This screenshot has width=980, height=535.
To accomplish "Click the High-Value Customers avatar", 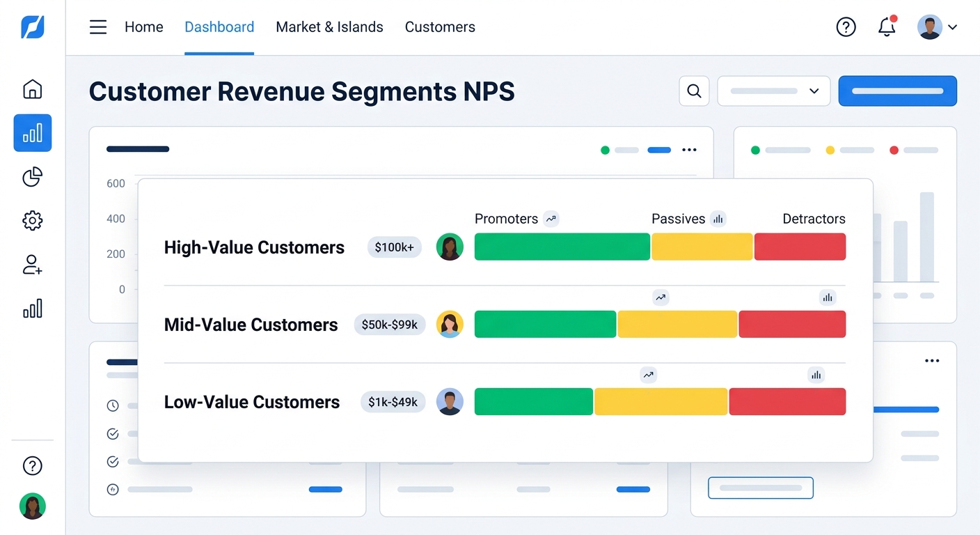I will (x=450, y=247).
